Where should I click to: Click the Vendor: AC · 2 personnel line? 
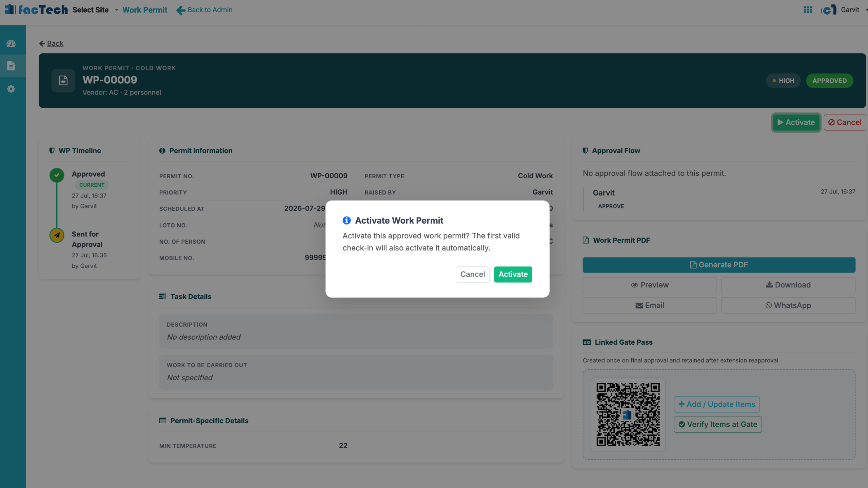pos(122,93)
